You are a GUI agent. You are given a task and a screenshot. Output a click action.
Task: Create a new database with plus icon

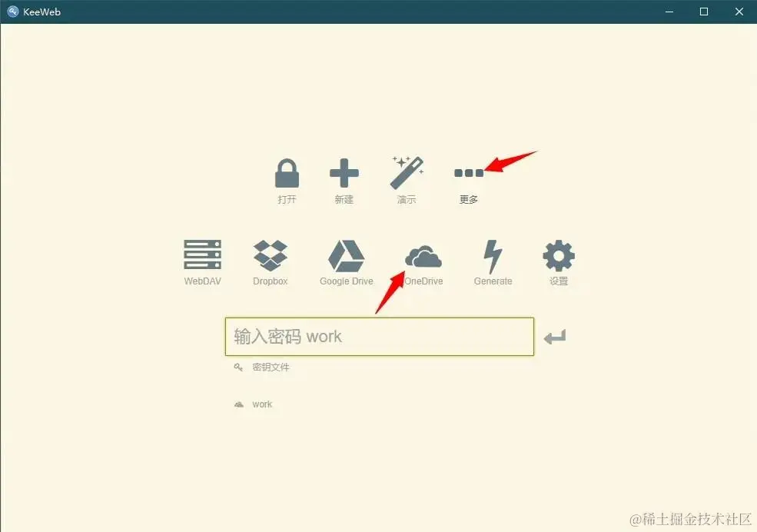[x=344, y=173]
